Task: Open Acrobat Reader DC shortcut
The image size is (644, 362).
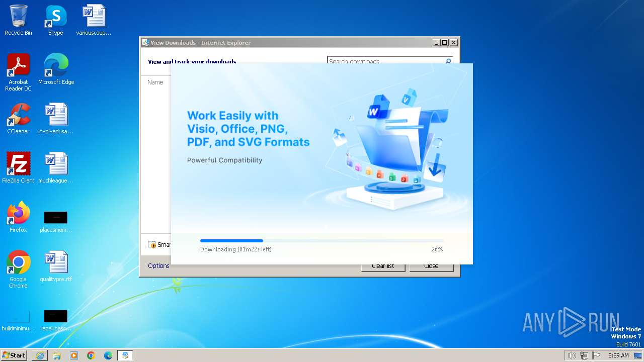Action: coord(18,72)
